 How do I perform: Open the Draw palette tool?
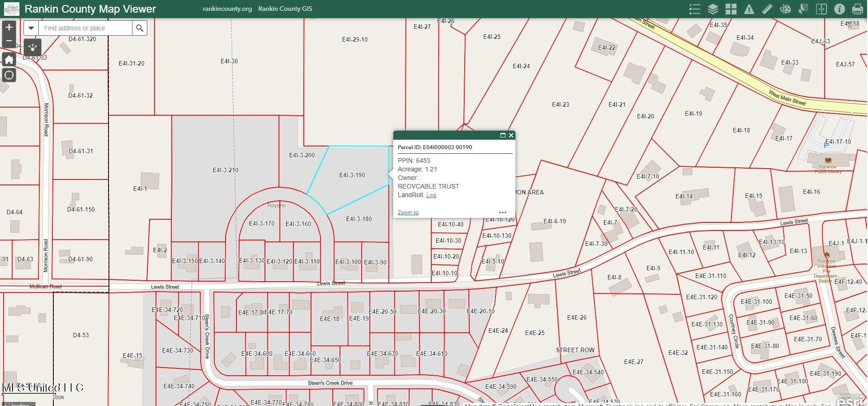tap(785, 9)
